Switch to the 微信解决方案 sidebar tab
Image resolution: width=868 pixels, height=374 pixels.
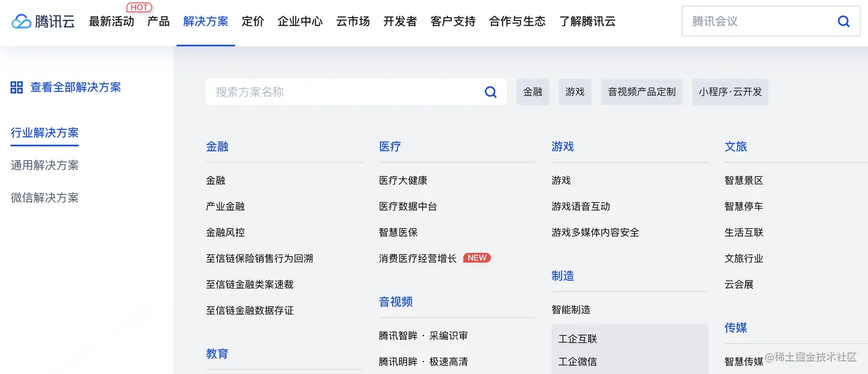(x=45, y=198)
